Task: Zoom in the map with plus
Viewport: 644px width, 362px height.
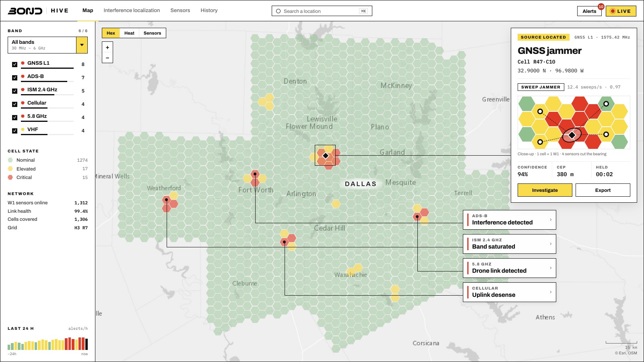Action: click(x=107, y=47)
